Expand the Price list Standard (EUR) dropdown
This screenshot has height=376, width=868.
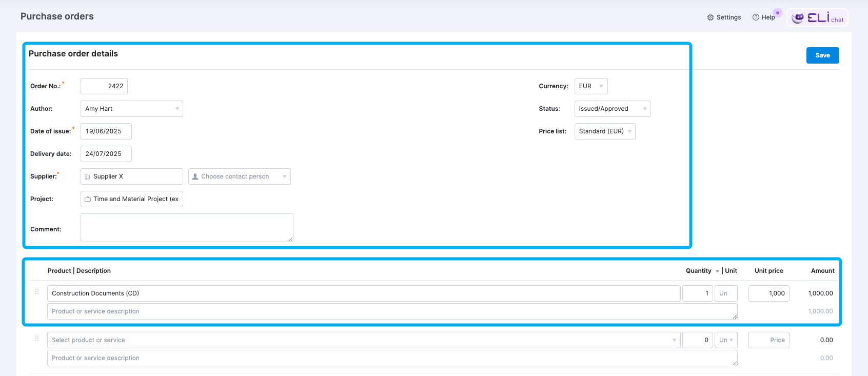604,131
